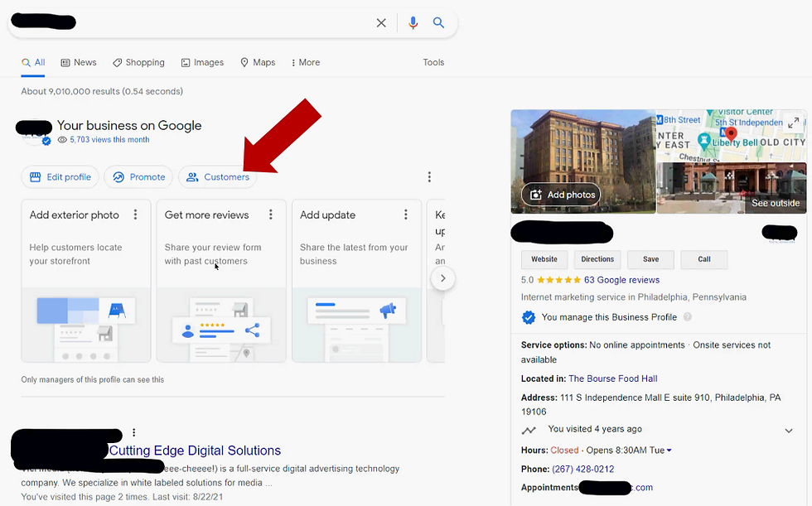Open options on Add exterior photo card
The image size is (812, 506).
(135, 214)
